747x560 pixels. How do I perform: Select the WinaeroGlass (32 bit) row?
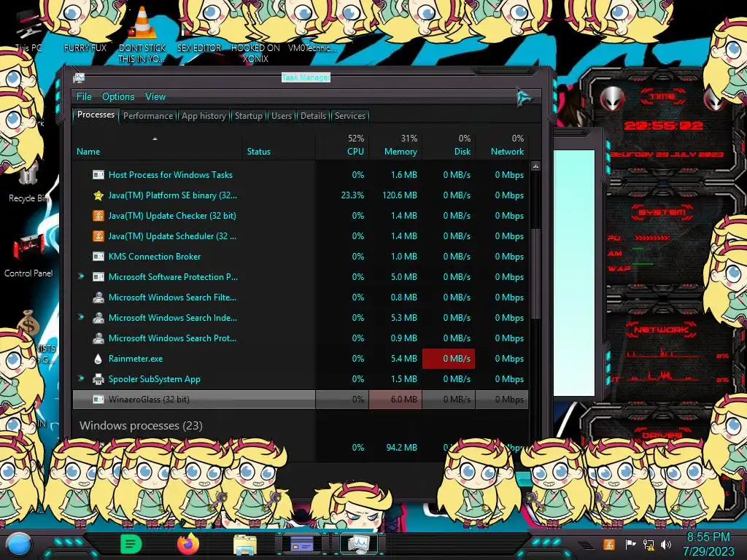coord(300,400)
